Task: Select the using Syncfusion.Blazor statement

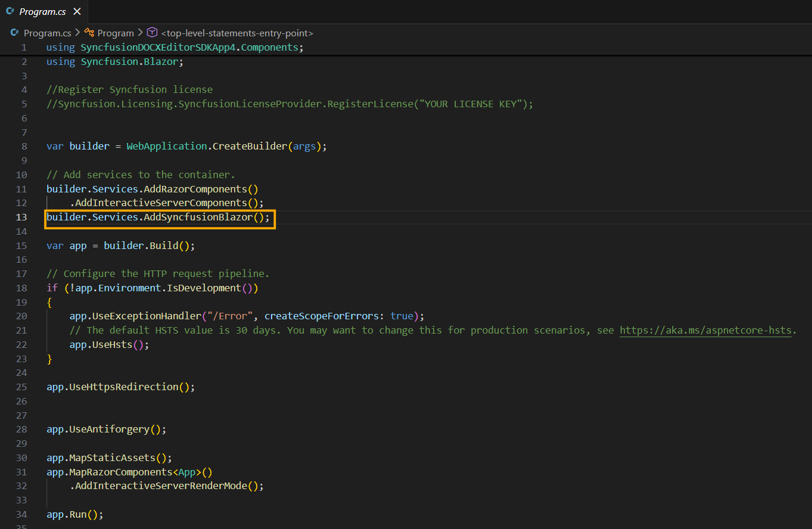Action: pos(114,61)
